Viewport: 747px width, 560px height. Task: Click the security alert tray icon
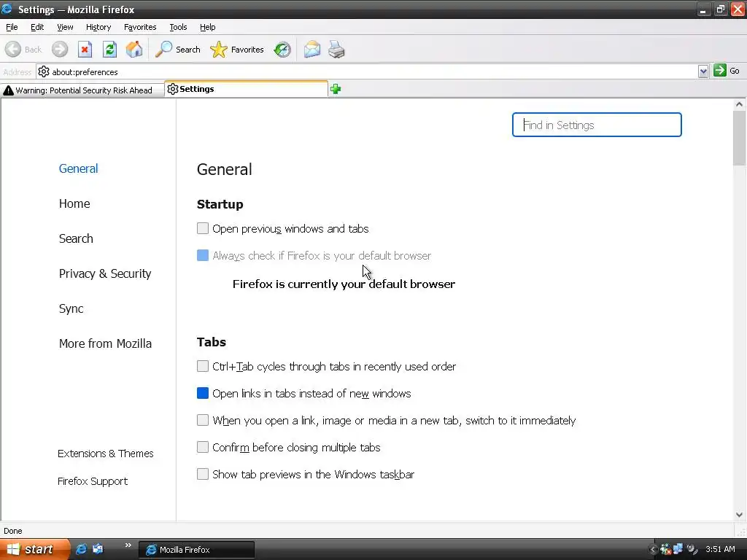point(665,550)
